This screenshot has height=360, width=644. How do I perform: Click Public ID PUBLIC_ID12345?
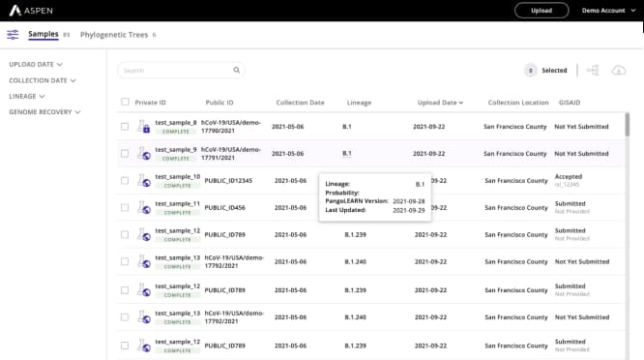tap(228, 180)
